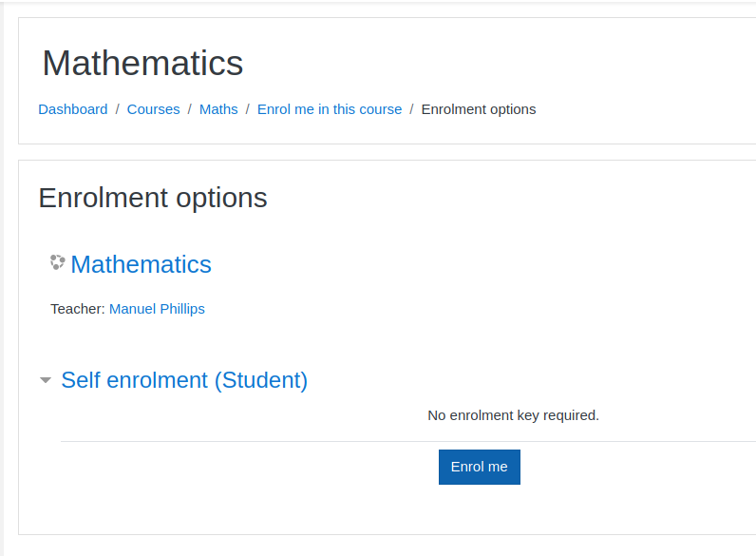Click the course icon beside Mathematics link
This screenshot has width=756, height=556.
57,262
